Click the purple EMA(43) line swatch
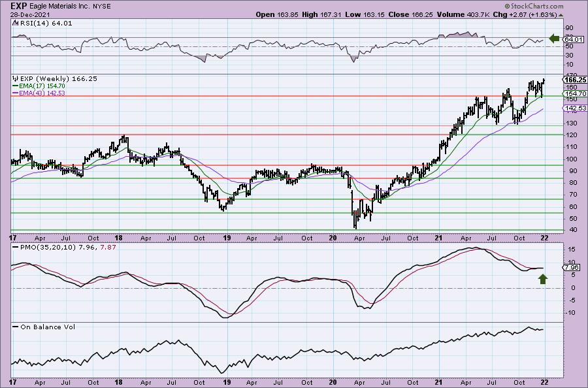The height and width of the screenshot is (388, 588). coord(16,93)
